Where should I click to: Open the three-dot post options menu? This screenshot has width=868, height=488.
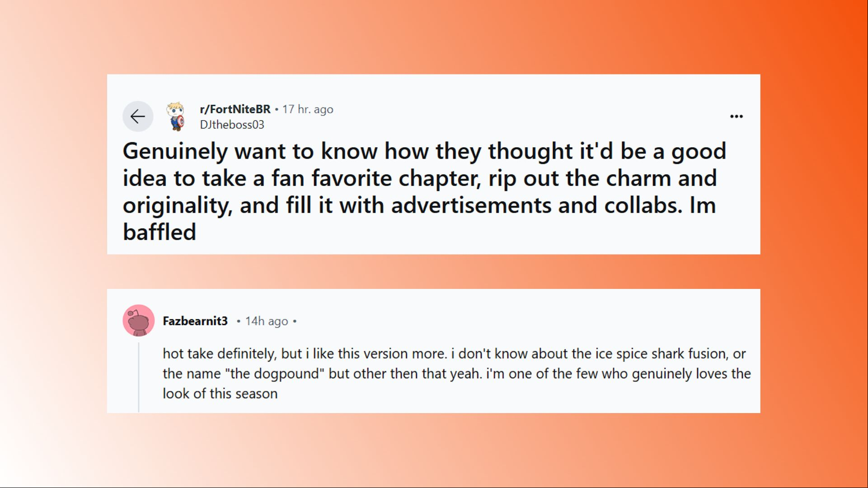(736, 116)
